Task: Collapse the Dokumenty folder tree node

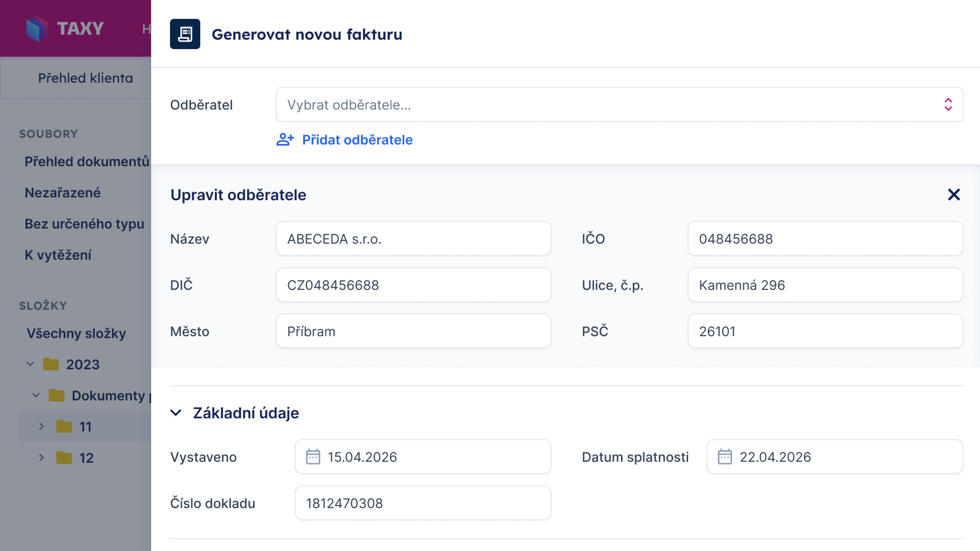Action: (36, 395)
